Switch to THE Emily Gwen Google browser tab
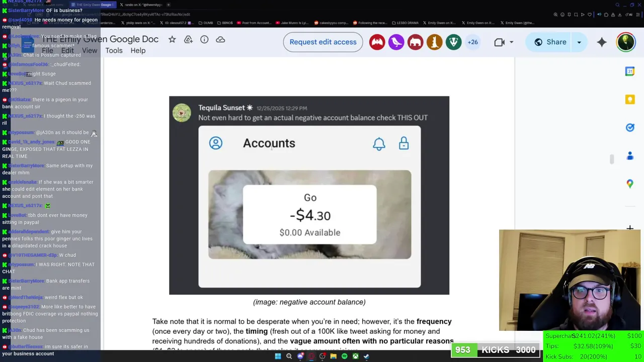The height and width of the screenshot is (362, 644). click(x=93, y=5)
